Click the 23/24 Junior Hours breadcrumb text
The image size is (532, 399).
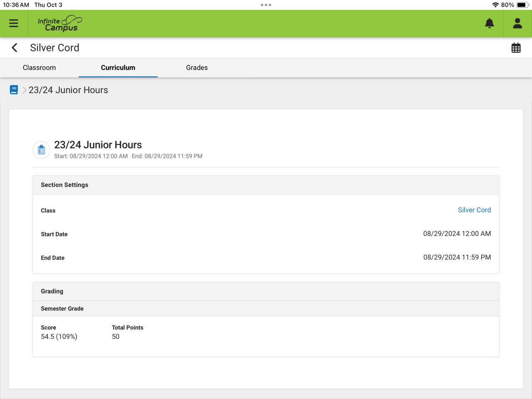[x=68, y=90]
